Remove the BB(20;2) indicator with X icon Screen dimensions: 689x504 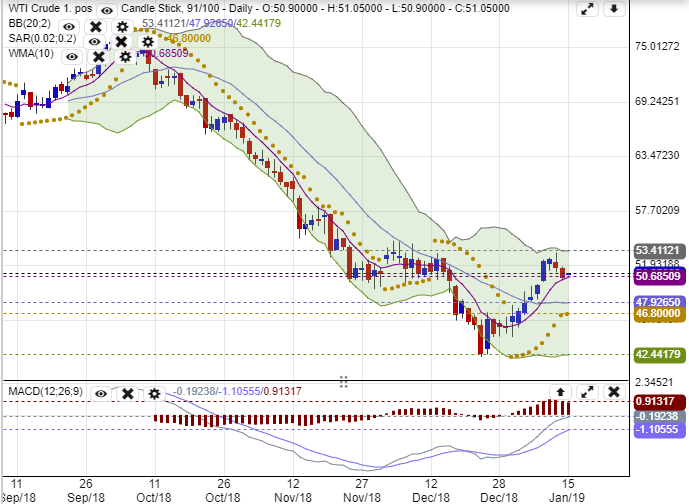tap(95, 26)
